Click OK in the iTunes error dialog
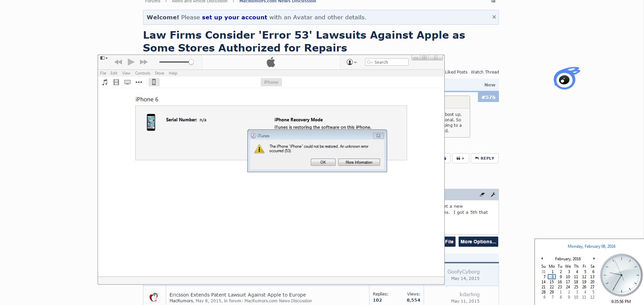The height and width of the screenshot is (305, 644). (x=323, y=162)
